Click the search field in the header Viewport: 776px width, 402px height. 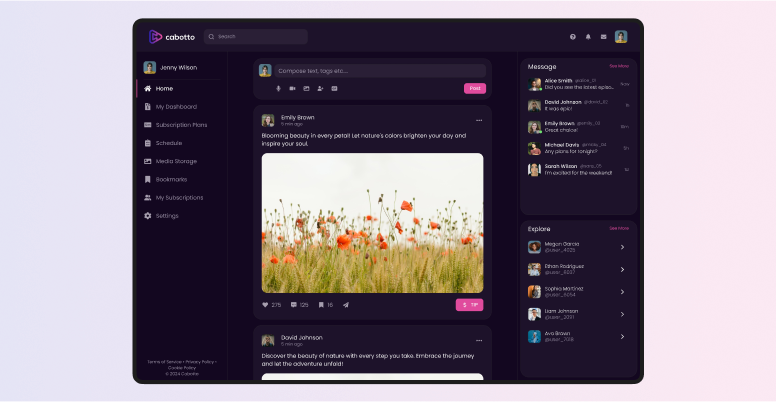click(x=256, y=37)
